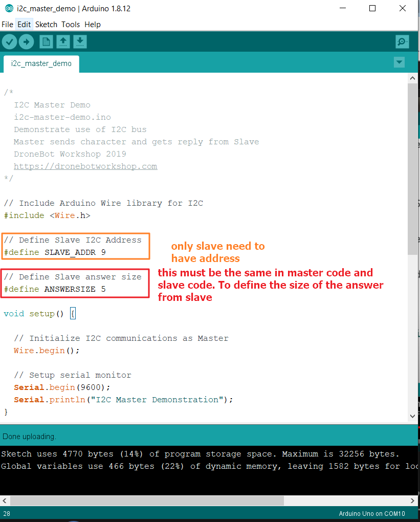This screenshot has height=522, width=420.
Task: Click the editor scroll down arrow
Action: click(x=412, y=416)
